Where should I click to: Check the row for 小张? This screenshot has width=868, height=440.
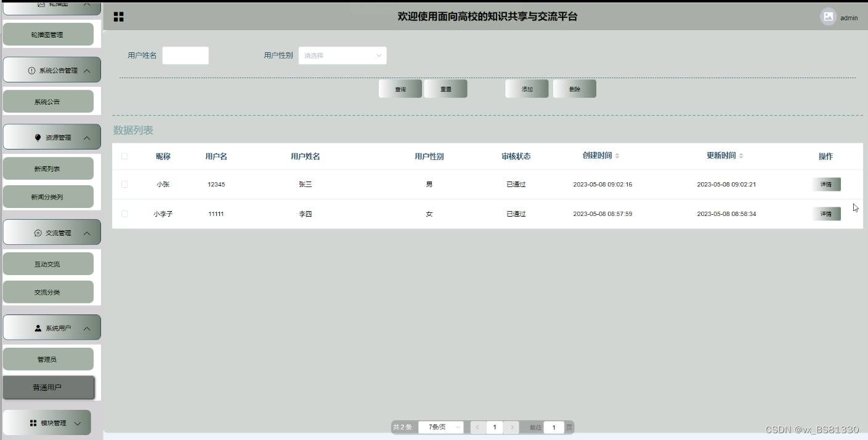pyautogui.click(x=124, y=185)
